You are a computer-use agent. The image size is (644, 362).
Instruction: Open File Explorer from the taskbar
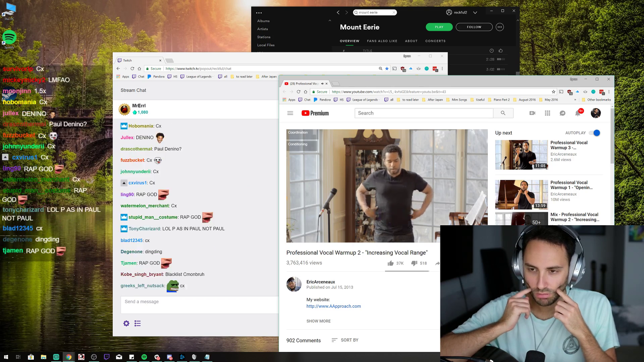click(x=43, y=357)
